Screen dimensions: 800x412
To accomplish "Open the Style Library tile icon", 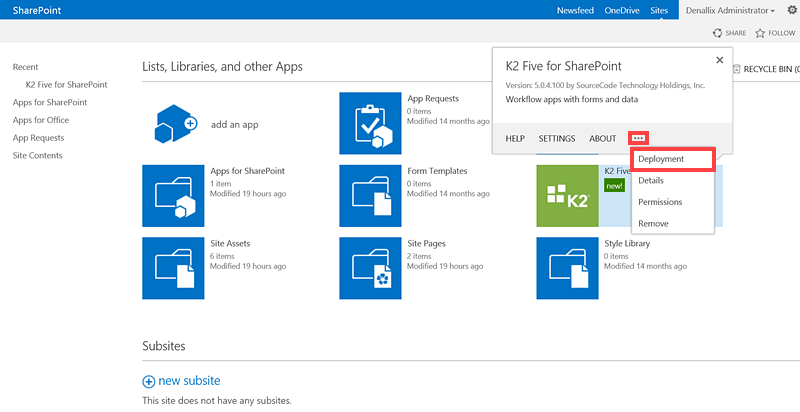I will [567, 268].
